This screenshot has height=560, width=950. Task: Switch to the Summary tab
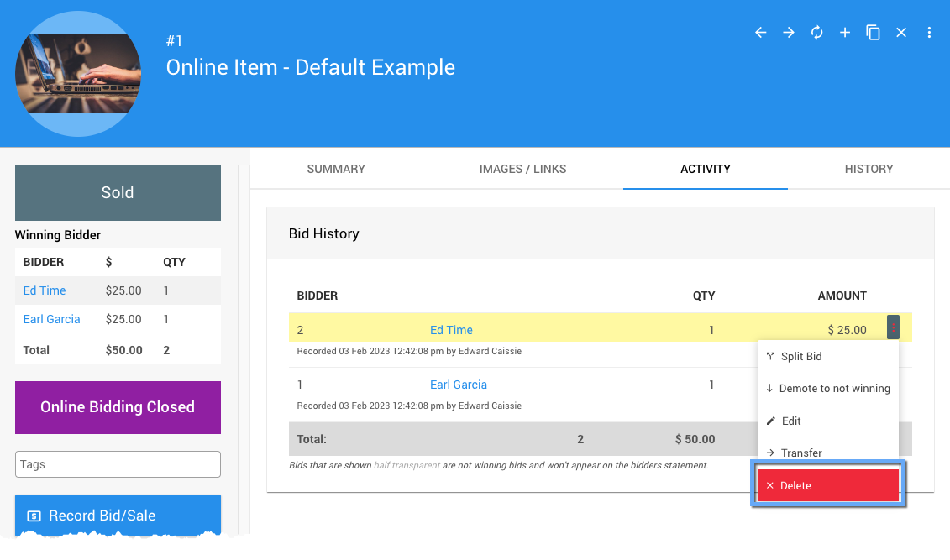(336, 169)
